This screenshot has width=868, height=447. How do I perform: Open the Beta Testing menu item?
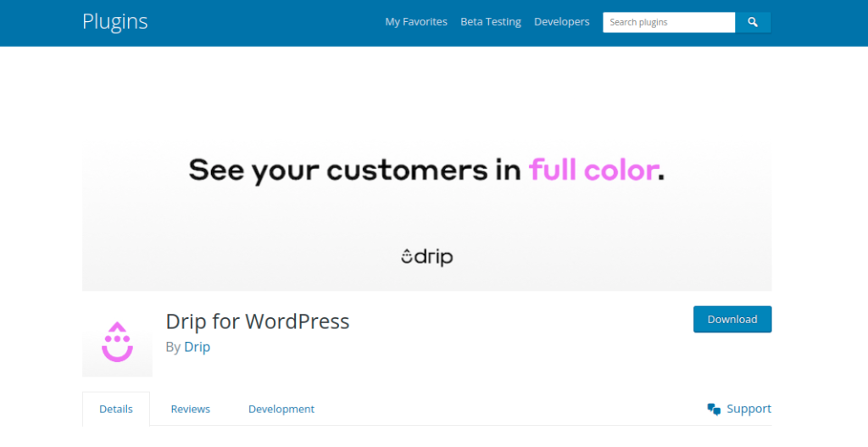pyautogui.click(x=491, y=21)
